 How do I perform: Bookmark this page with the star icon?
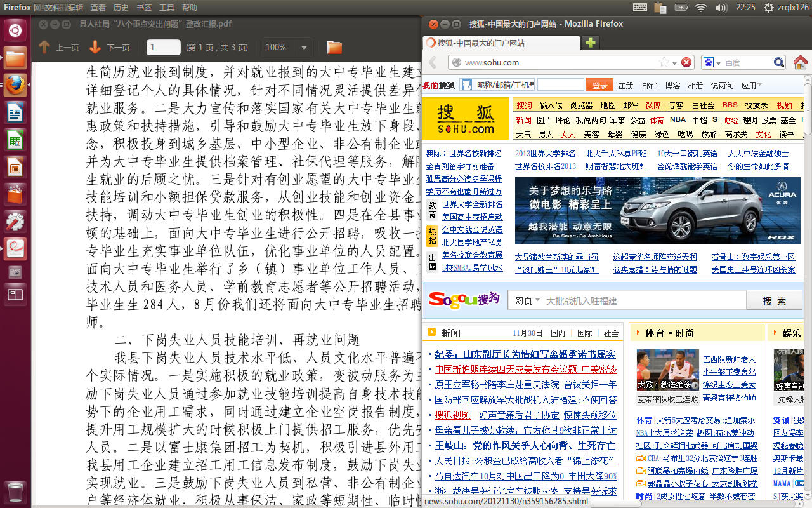[664, 62]
